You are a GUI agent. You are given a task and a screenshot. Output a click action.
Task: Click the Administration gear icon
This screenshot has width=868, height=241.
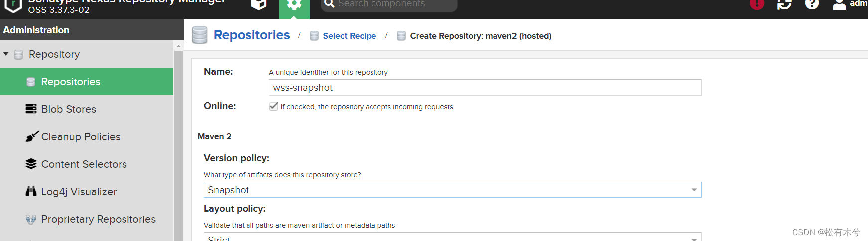[294, 5]
